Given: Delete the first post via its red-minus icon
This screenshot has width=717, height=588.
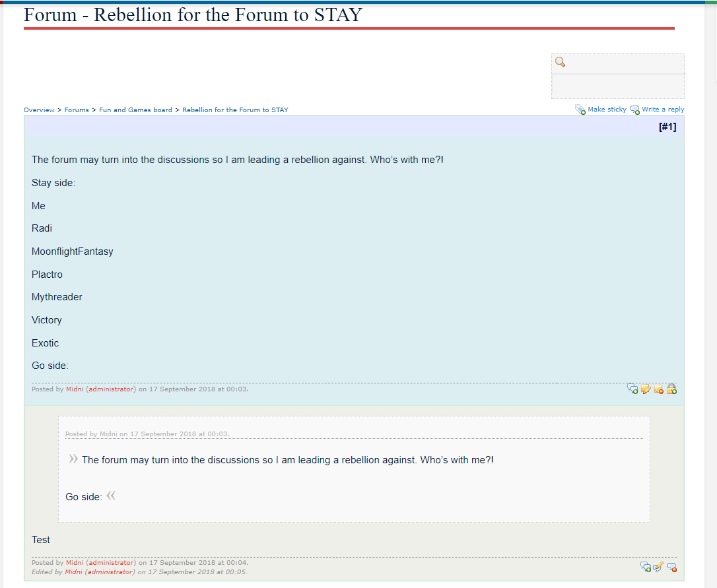Looking at the screenshot, I should click(x=658, y=389).
